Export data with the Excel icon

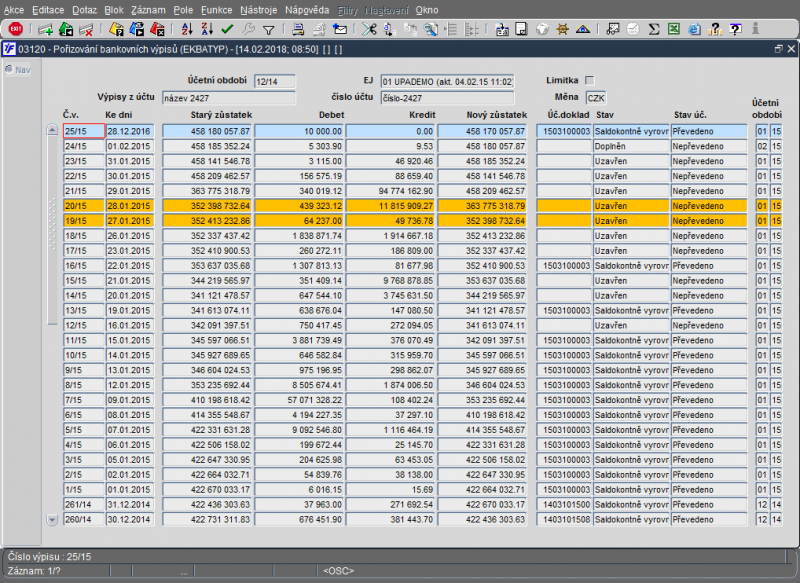point(675,29)
